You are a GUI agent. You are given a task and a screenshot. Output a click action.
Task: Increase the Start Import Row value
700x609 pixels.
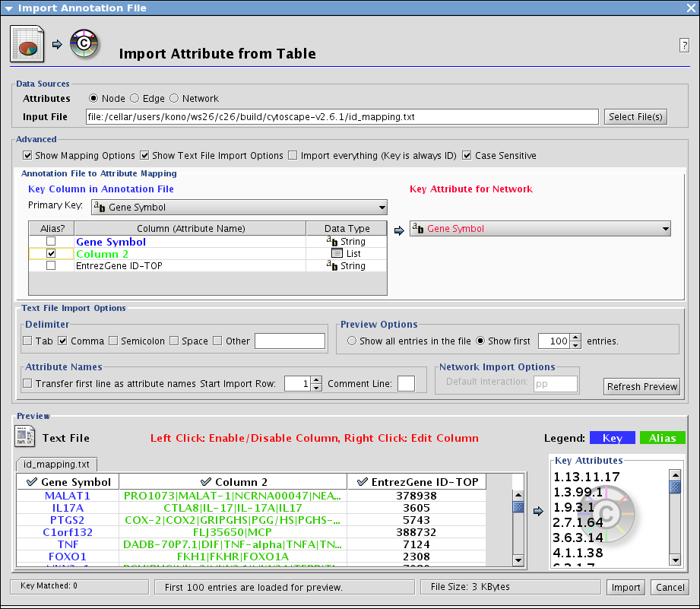tap(317, 379)
